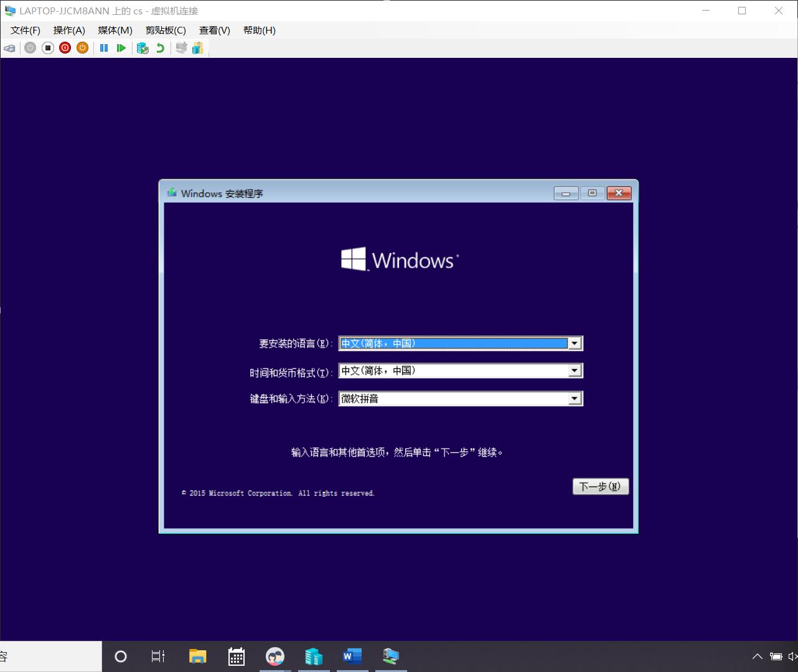The image size is (798, 672).
Task: Expand the 键盘和输入方法 dropdown
Action: [x=575, y=399]
